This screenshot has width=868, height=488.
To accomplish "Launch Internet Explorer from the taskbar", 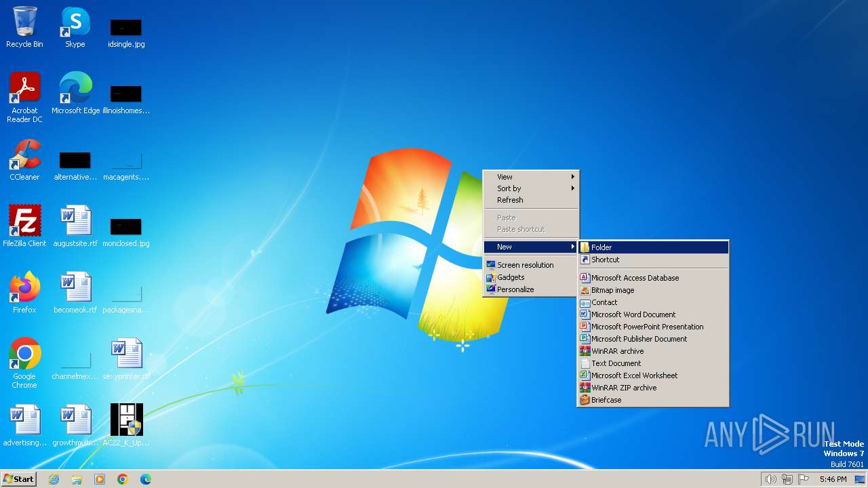I will click(54, 479).
